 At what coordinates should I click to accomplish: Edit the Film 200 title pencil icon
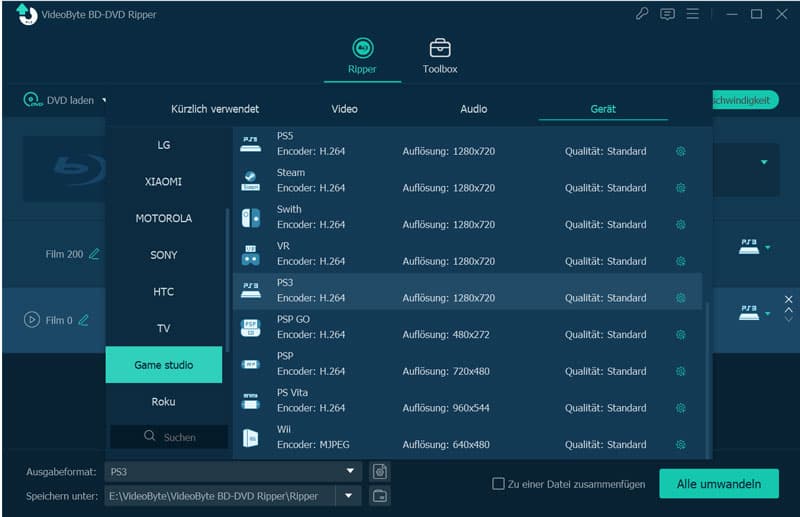tap(94, 254)
